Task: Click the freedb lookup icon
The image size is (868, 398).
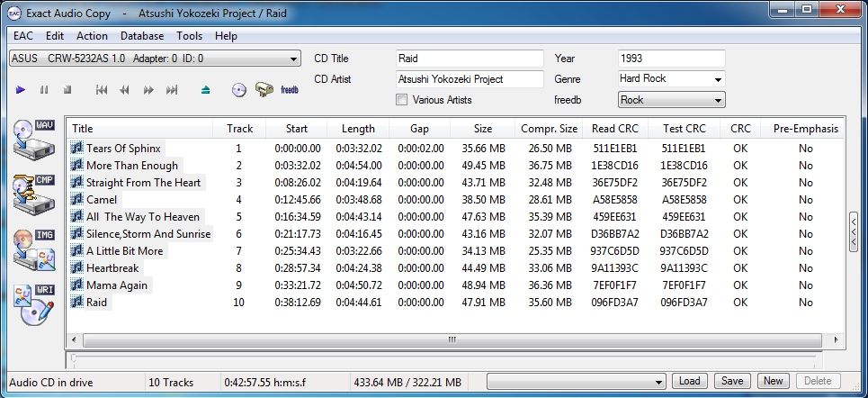Action: tap(290, 89)
